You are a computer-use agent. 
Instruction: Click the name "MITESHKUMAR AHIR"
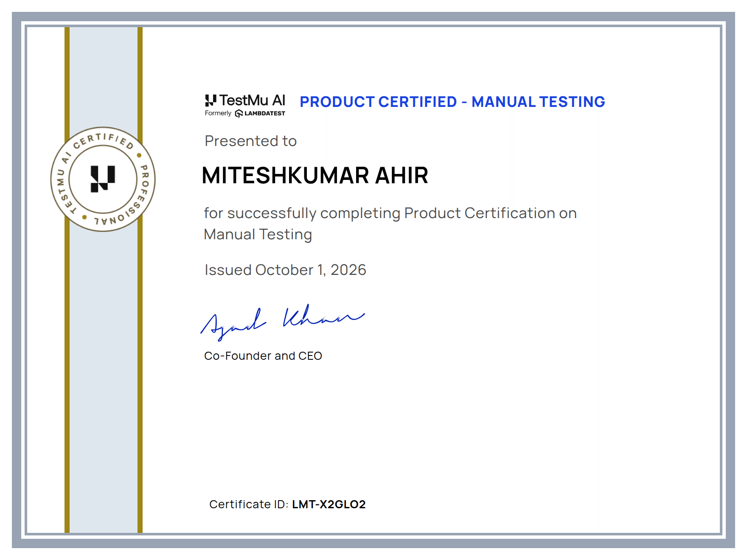[315, 175]
